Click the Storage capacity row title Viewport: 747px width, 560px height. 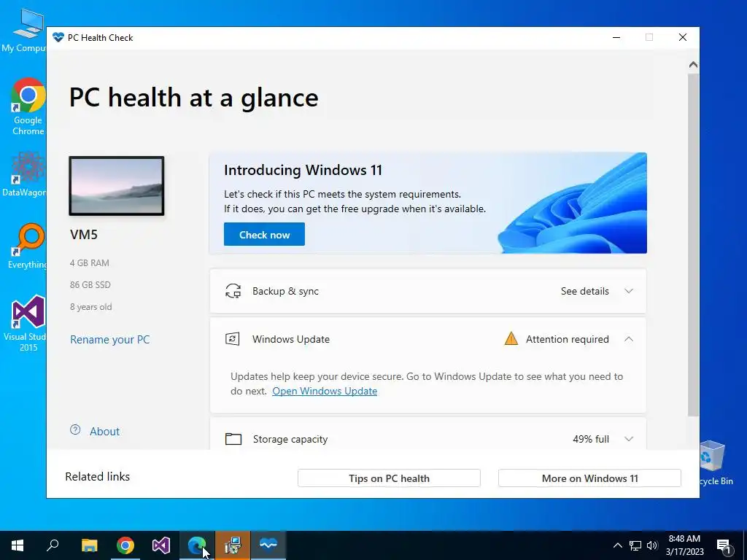(290, 439)
